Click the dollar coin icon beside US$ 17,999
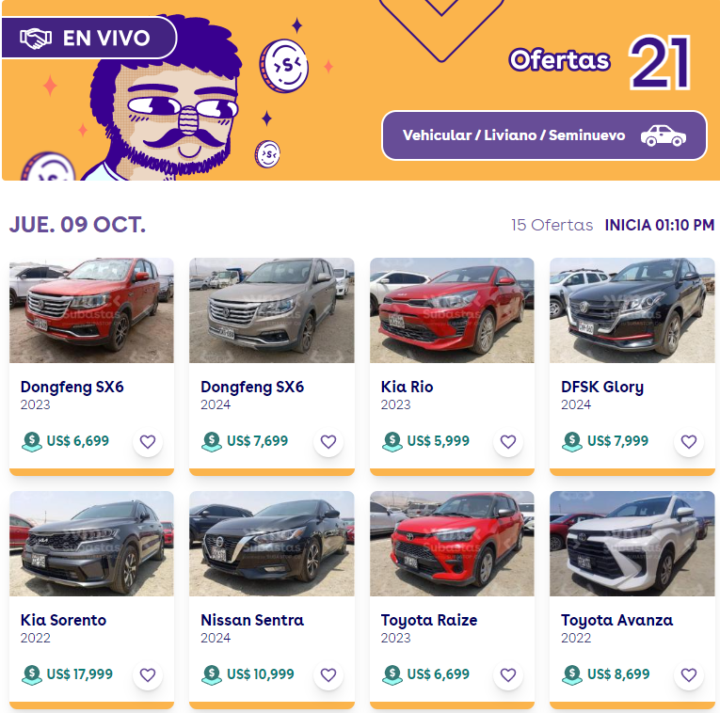This screenshot has height=713, width=720. 32,675
